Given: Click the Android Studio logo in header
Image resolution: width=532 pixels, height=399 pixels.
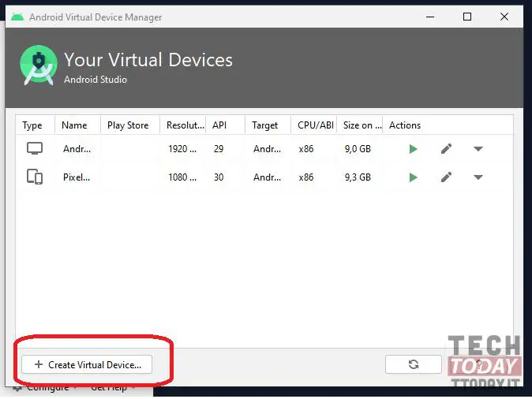Looking at the screenshot, I should click(x=39, y=65).
